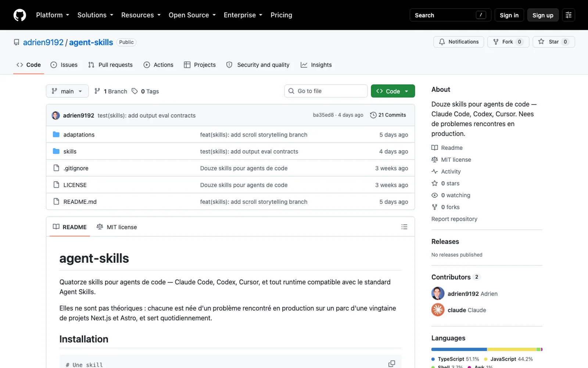588x368 pixels.
Task: Open the adaptations folder
Action: [79, 135]
